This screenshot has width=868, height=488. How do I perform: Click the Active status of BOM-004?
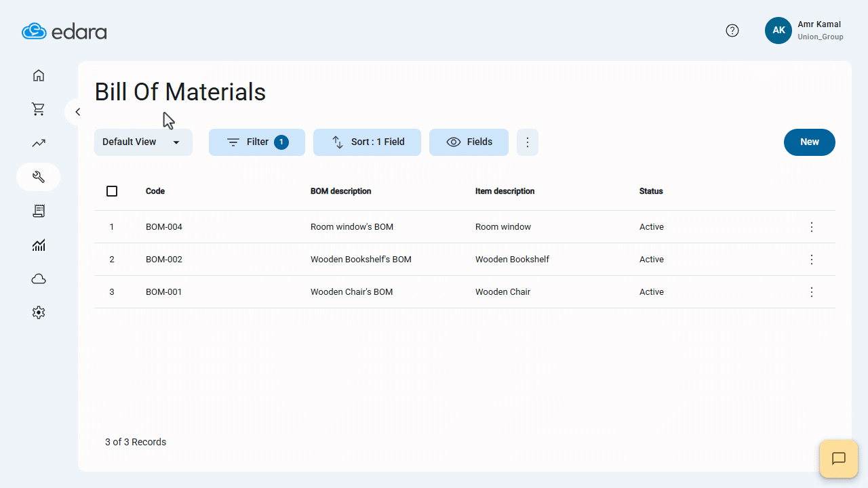(652, 227)
